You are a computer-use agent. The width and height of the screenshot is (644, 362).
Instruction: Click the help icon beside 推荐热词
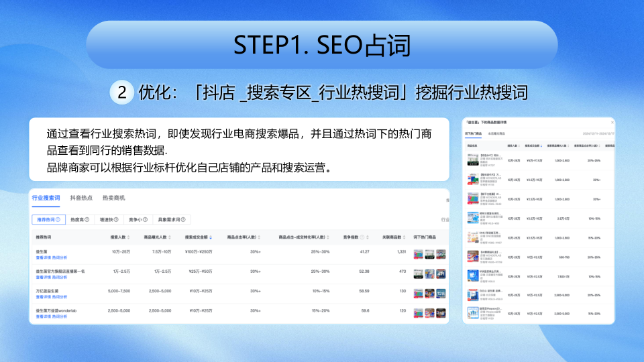click(x=58, y=220)
